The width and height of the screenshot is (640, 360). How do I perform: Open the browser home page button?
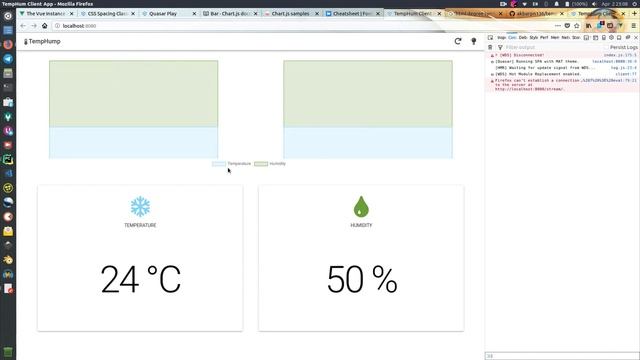click(44, 26)
